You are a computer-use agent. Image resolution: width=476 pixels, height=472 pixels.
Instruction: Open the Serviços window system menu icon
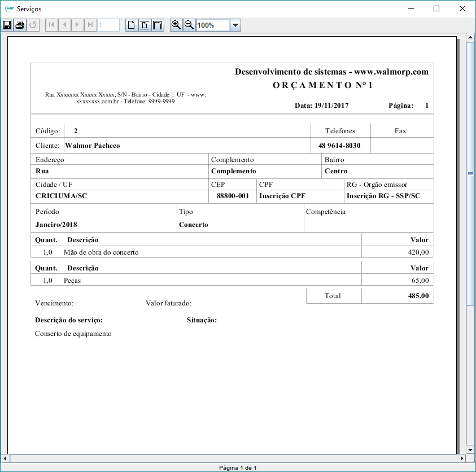pyautogui.click(x=8, y=8)
